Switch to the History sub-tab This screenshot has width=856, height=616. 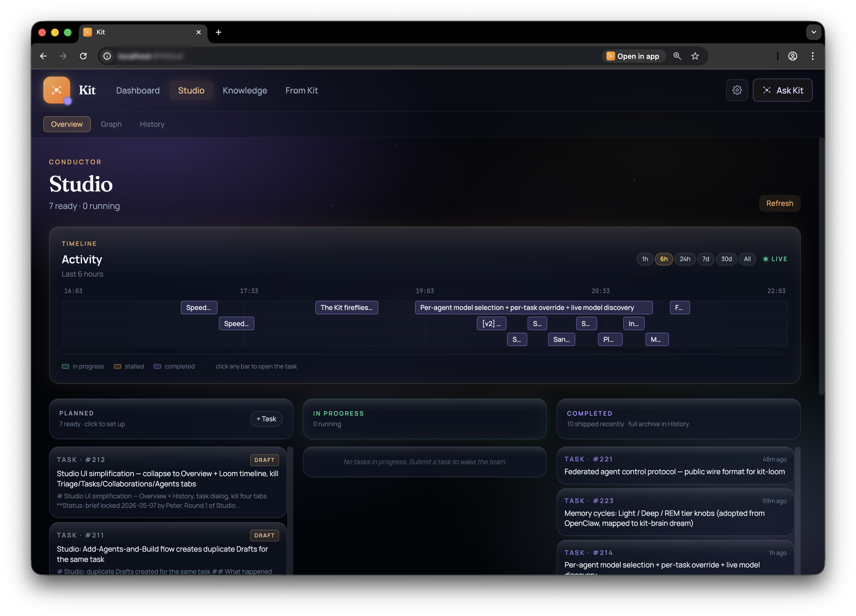click(x=152, y=124)
